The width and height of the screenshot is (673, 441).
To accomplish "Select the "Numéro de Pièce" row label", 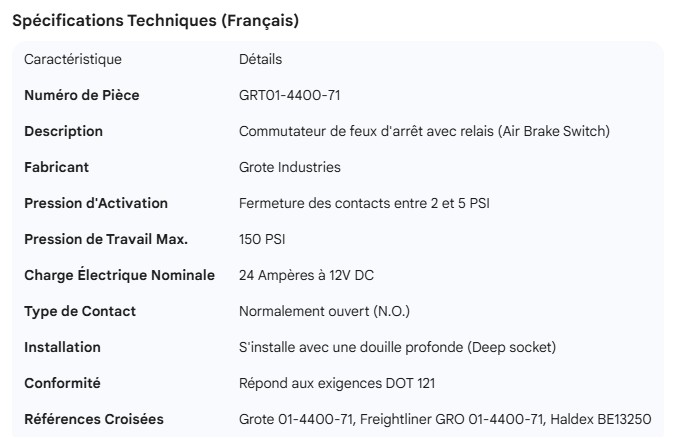I will [x=82, y=96].
